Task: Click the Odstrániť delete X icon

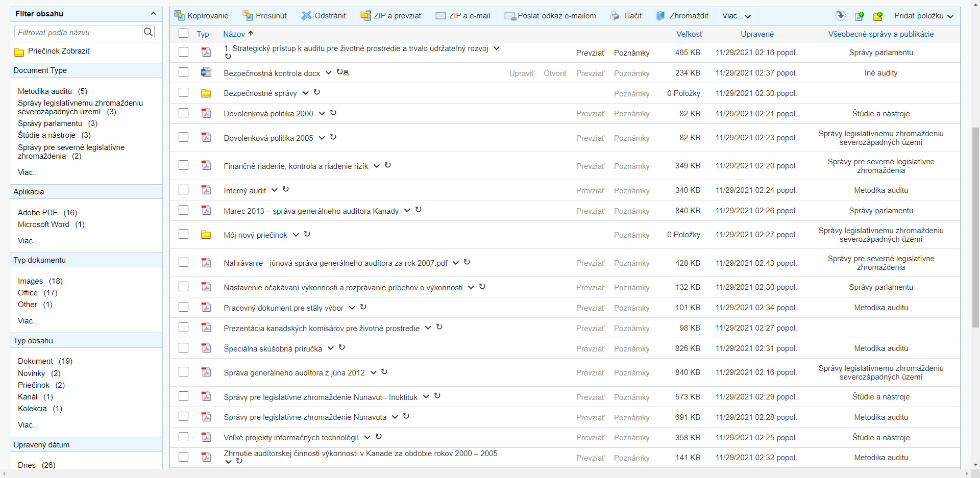Action: tap(306, 16)
